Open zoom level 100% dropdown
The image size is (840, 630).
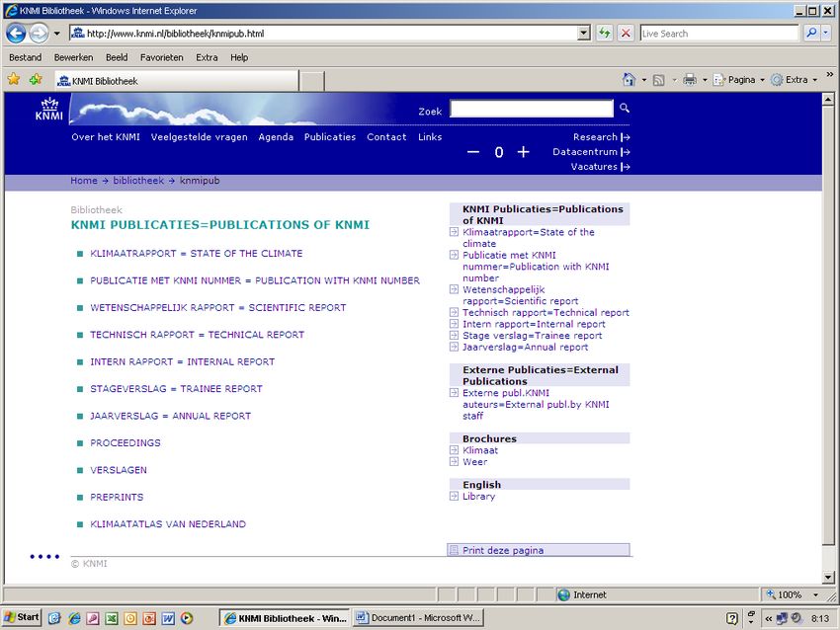coord(816,594)
